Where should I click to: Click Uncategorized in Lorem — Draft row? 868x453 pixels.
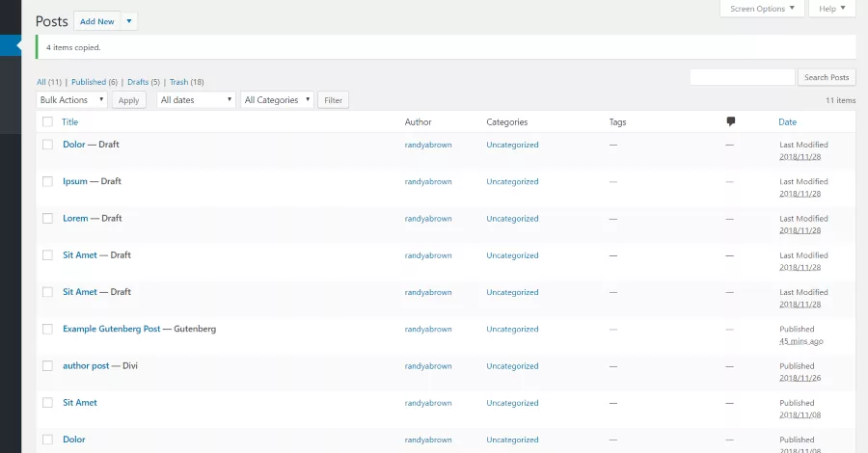[512, 219]
